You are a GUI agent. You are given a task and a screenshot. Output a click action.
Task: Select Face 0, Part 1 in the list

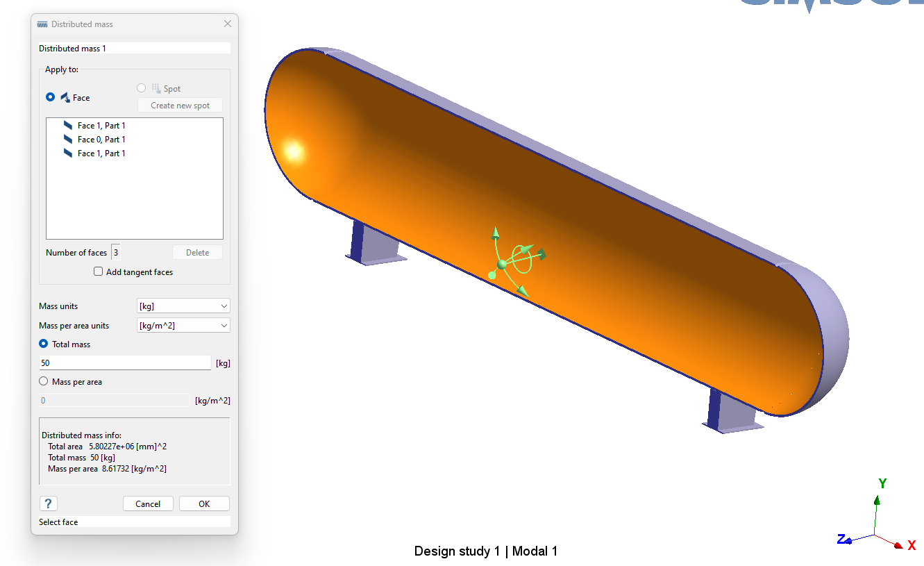tap(101, 140)
